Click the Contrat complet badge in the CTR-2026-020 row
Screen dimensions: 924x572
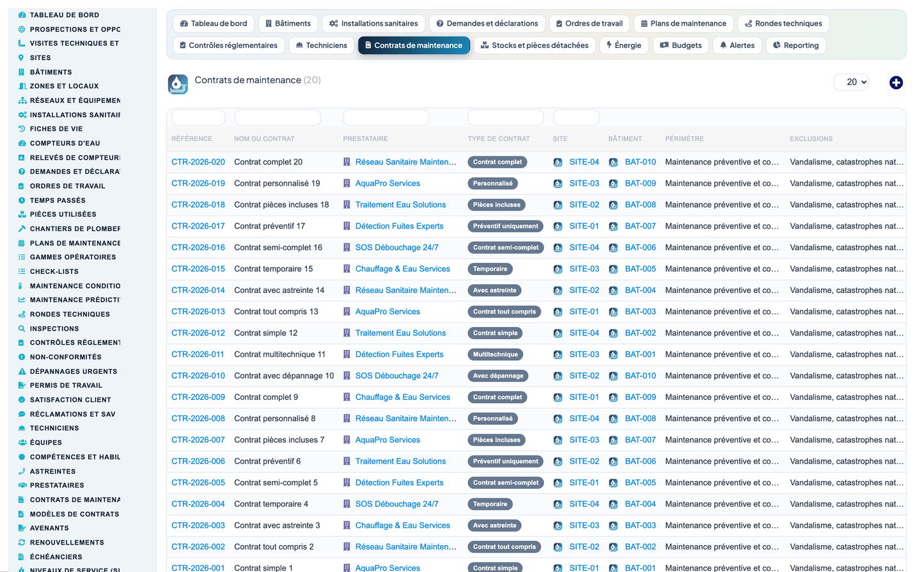point(497,162)
